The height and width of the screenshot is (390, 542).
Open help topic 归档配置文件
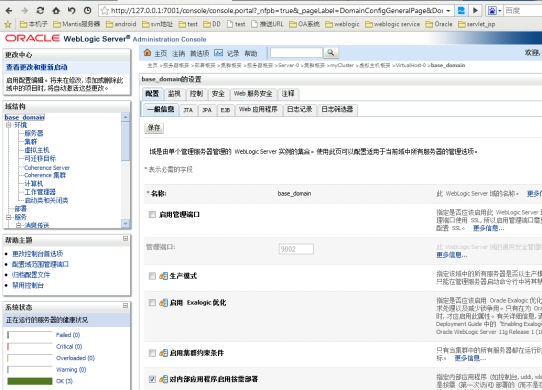(31, 275)
